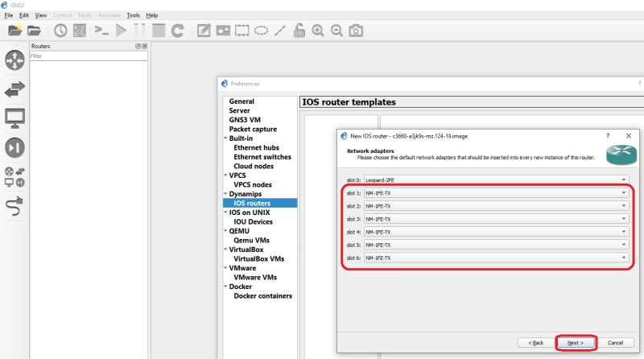Click the new blank project icon
The image size is (644, 359).
(14, 31)
